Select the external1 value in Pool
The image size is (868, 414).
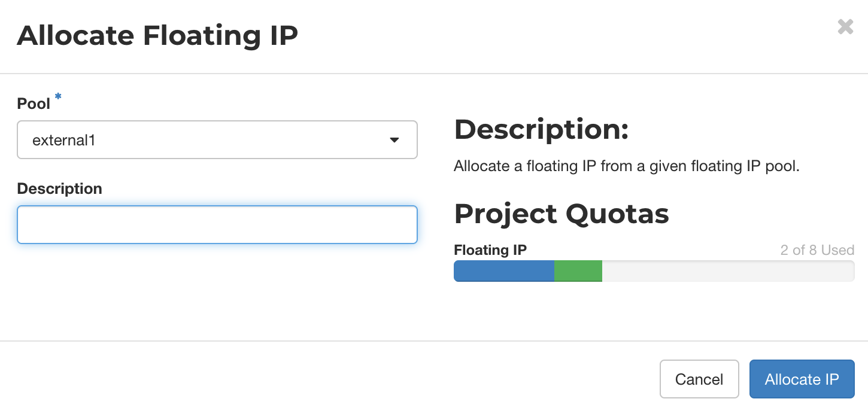[64, 140]
